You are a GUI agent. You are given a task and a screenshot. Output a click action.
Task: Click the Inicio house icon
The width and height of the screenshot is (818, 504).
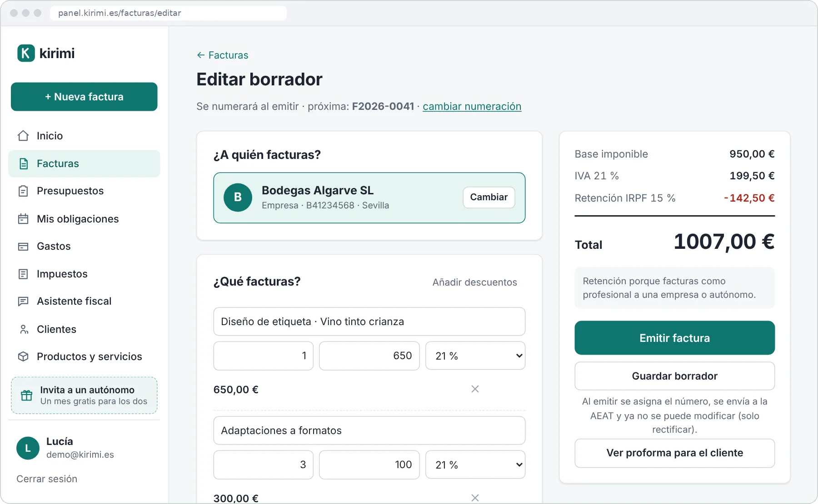point(23,136)
